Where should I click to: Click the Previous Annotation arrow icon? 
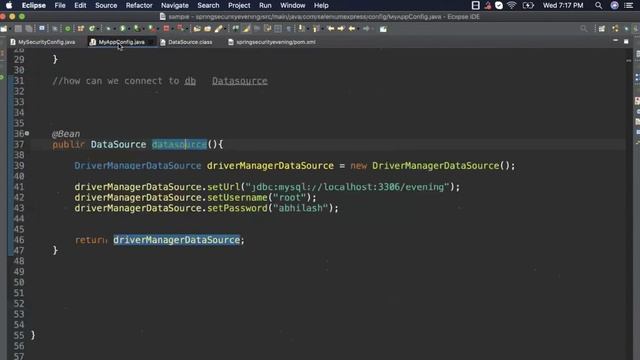316,29
